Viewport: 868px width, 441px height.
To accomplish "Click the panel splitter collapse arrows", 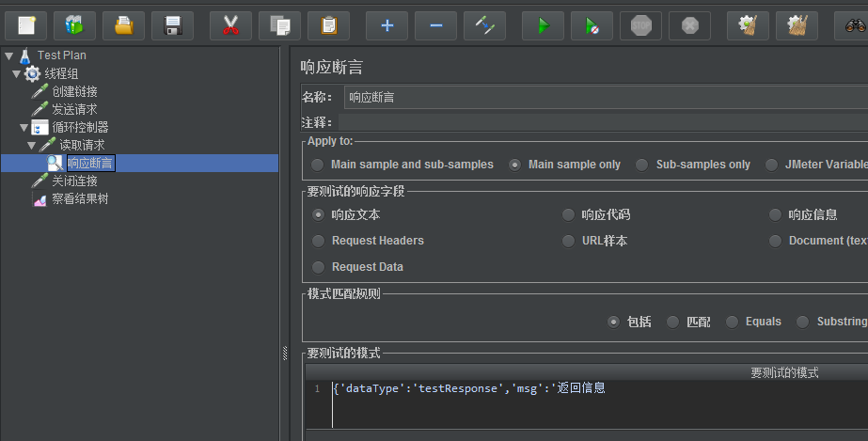I will tap(285, 353).
